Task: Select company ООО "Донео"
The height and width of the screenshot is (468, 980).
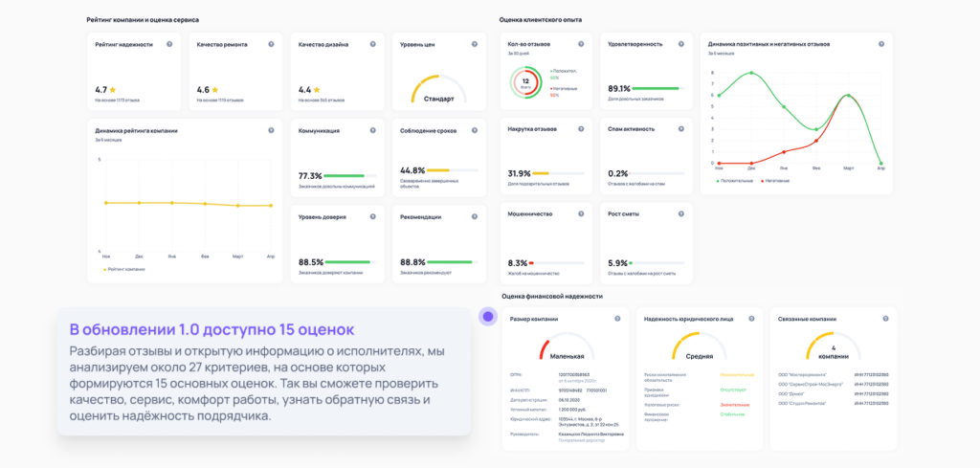Action: 791,394
